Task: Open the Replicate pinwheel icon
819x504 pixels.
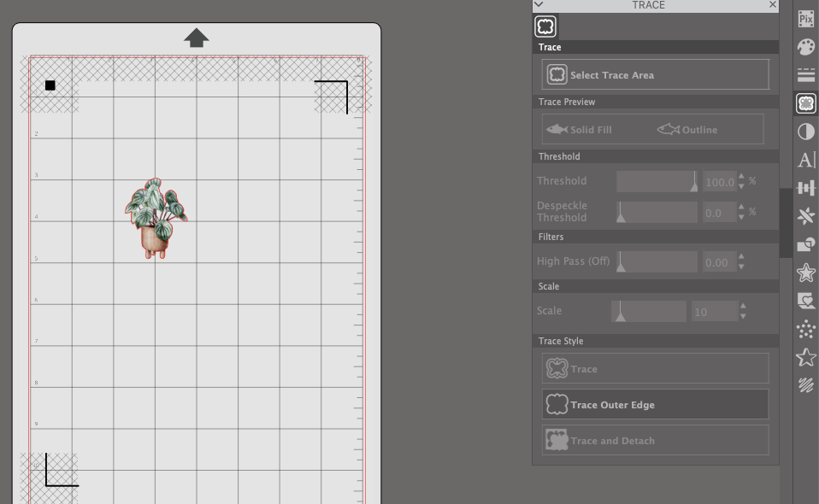Action: pyautogui.click(x=806, y=216)
